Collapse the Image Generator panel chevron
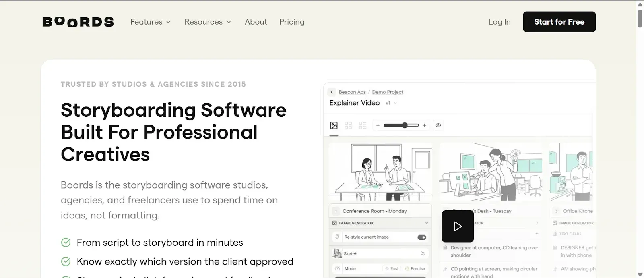644x278 pixels. 427,223
